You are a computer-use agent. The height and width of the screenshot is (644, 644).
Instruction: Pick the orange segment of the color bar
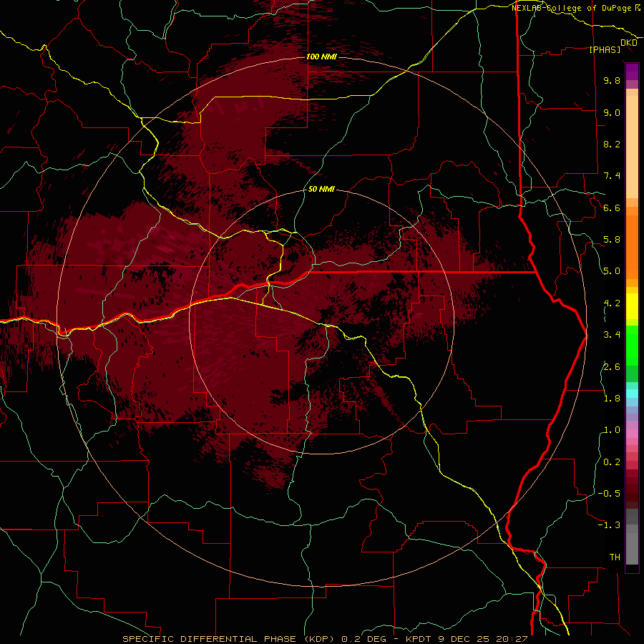632,246
